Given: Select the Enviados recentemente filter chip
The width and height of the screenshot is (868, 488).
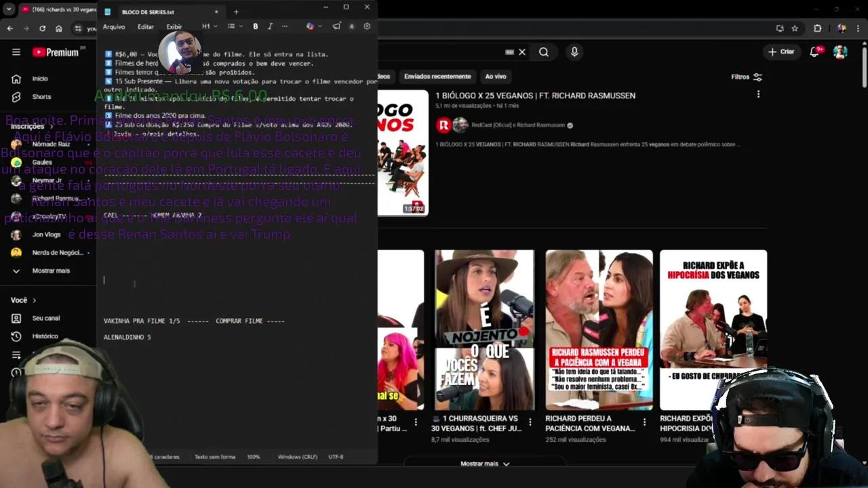Looking at the screenshot, I should coord(437,77).
